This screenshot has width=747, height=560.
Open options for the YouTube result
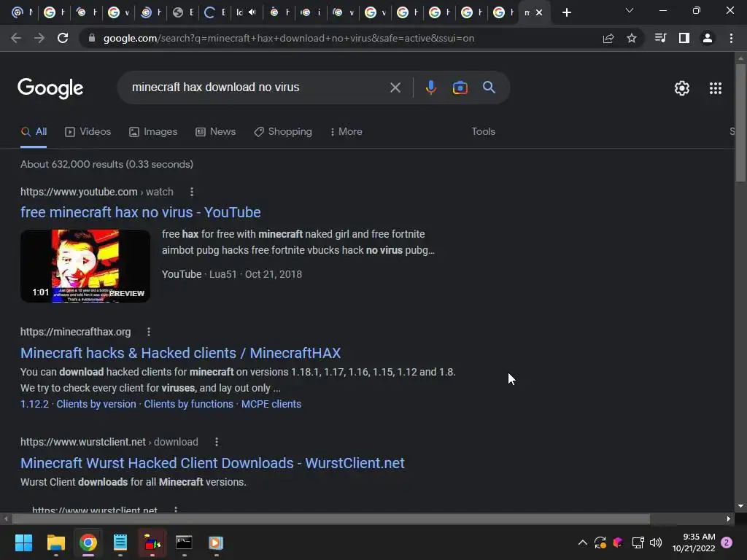[x=192, y=192]
